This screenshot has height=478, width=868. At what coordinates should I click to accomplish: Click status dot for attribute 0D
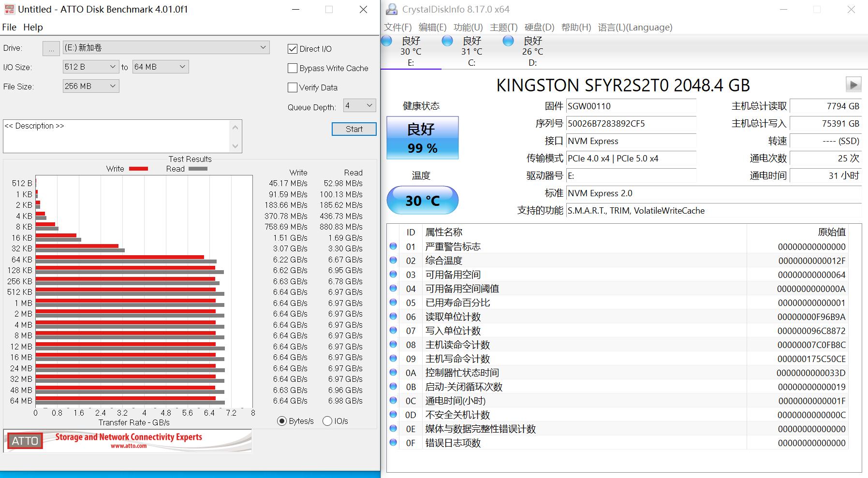pyautogui.click(x=393, y=415)
